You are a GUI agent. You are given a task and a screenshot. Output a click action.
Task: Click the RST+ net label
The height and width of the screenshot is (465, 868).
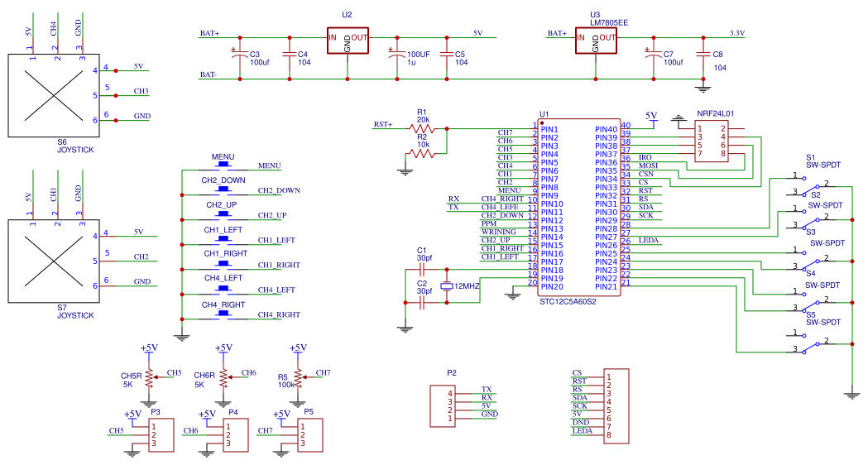tap(383, 125)
